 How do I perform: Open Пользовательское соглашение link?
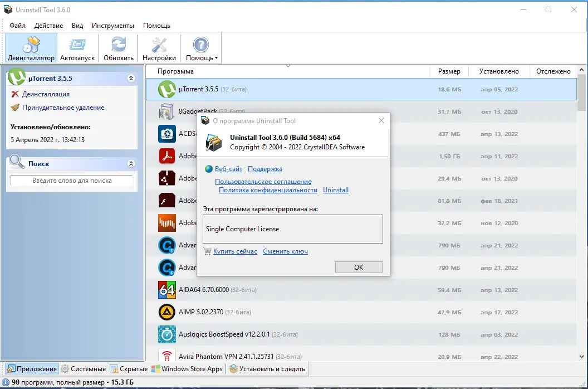click(x=263, y=182)
